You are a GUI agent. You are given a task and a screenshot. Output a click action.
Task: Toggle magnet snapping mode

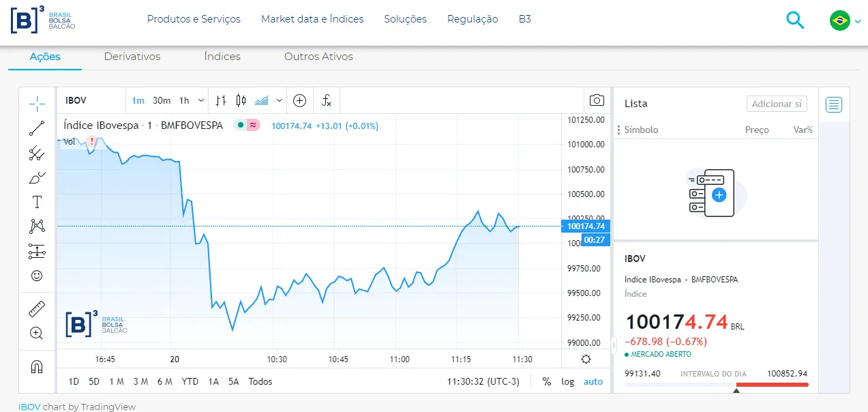[36, 366]
